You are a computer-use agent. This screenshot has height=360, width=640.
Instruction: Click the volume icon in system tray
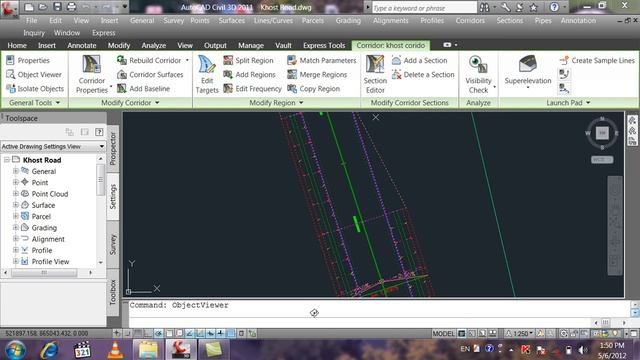click(x=583, y=350)
